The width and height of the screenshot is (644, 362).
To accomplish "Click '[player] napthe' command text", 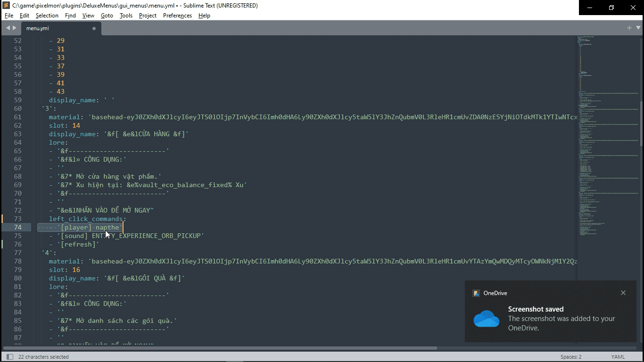I will pyautogui.click(x=90, y=227).
